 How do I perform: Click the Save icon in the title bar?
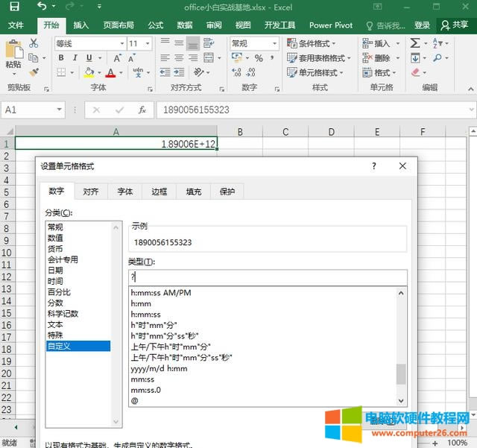(14, 7)
